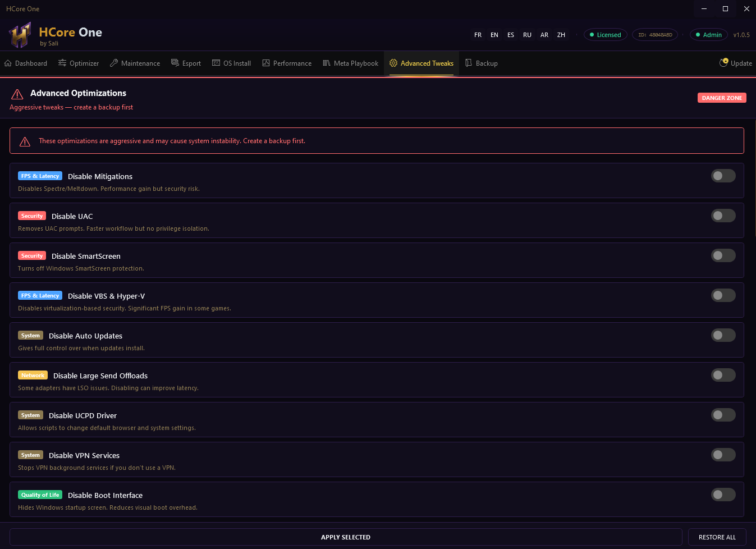Click the Performance chart icon
Viewport: 756px width, 549px height.
[266, 63]
